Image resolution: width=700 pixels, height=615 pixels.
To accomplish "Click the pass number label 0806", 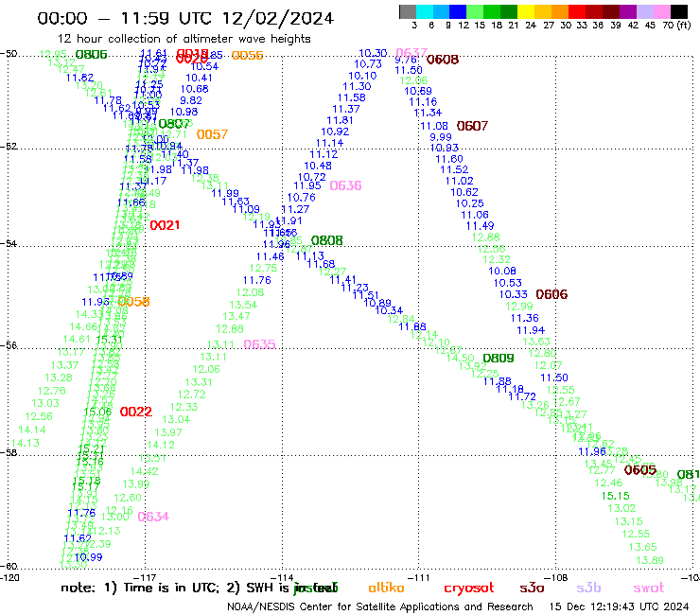I will click(x=92, y=55).
